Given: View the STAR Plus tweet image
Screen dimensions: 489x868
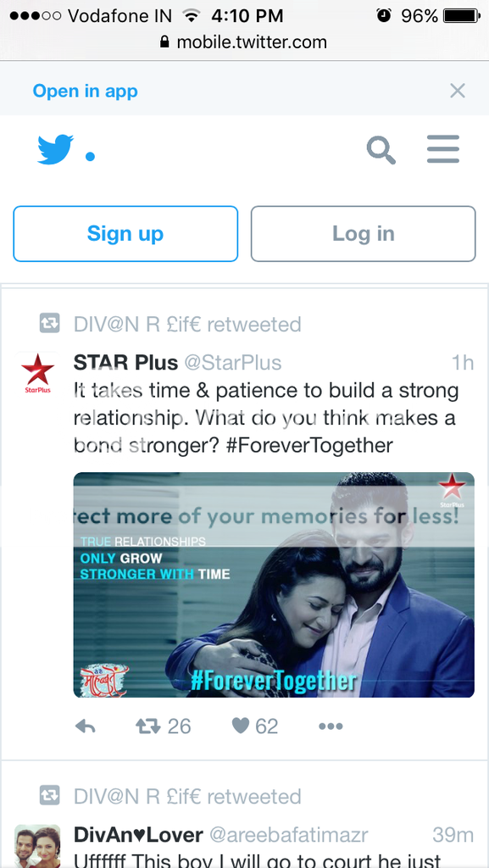Looking at the screenshot, I should [274, 585].
